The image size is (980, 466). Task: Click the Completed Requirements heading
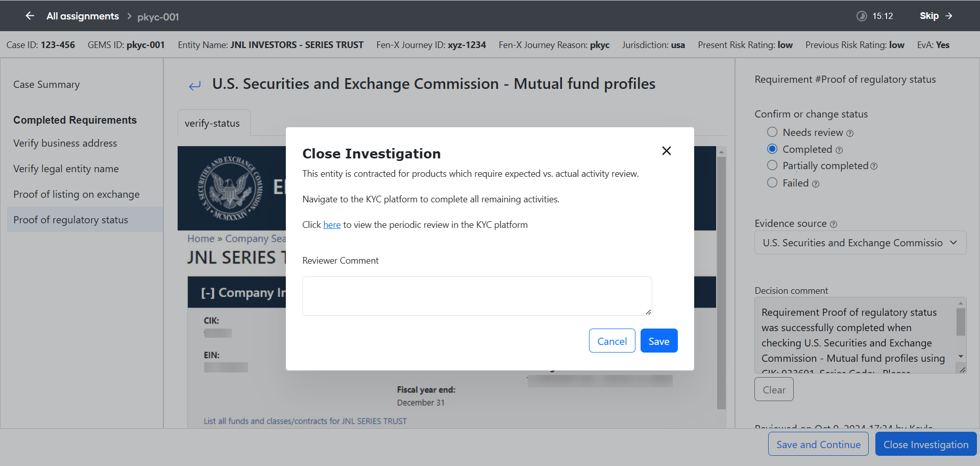pyautogui.click(x=75, y=120)
